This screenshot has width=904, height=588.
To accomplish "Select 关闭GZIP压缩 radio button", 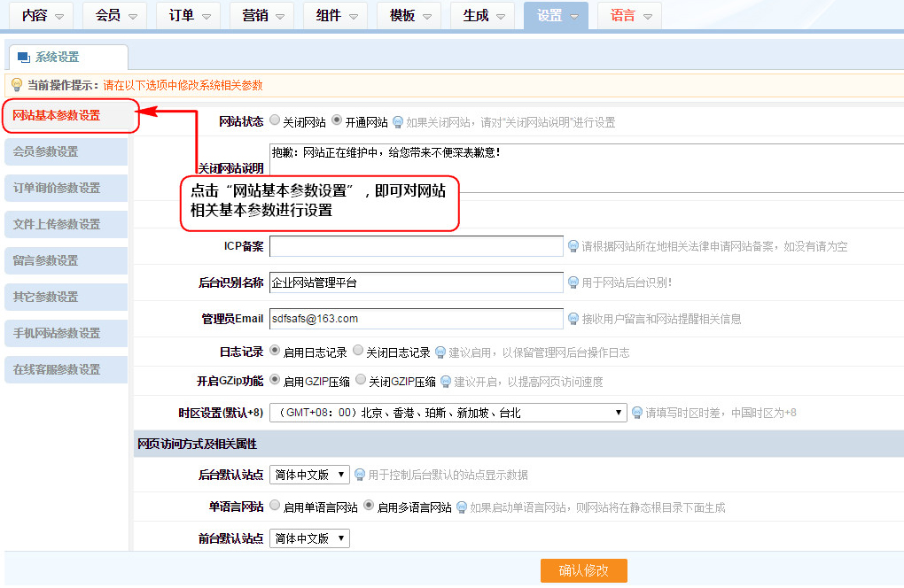I will pos(361,380).
